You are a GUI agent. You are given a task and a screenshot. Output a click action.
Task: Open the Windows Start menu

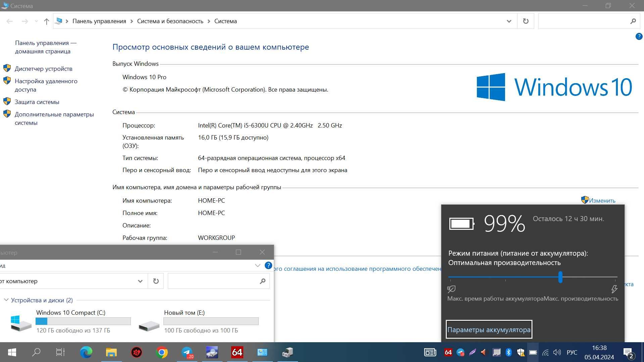point(12,352)
